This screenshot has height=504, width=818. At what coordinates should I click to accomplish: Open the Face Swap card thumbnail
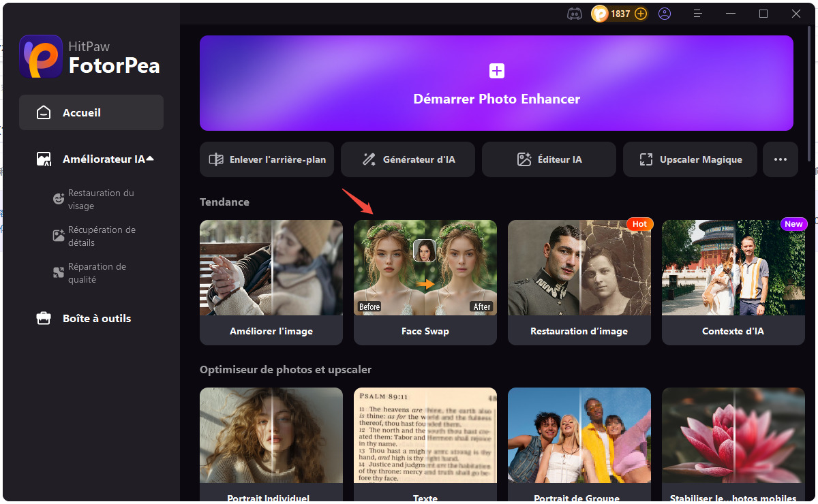(425, 267)
